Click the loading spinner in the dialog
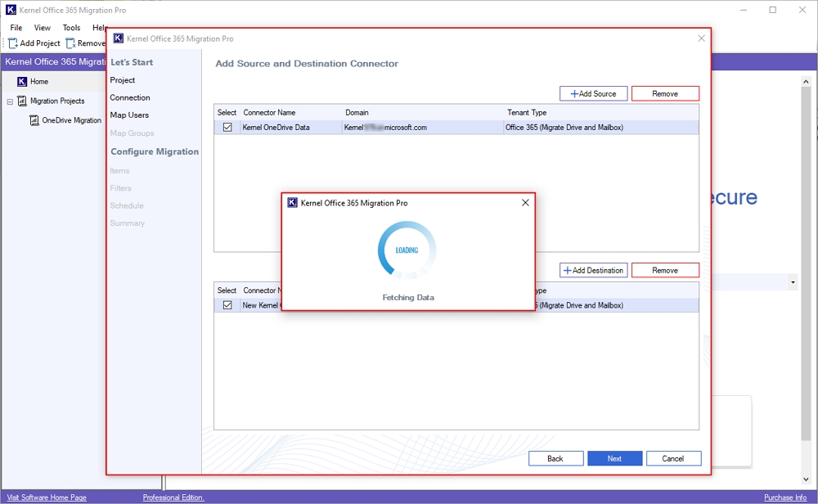 click(407, 250)
